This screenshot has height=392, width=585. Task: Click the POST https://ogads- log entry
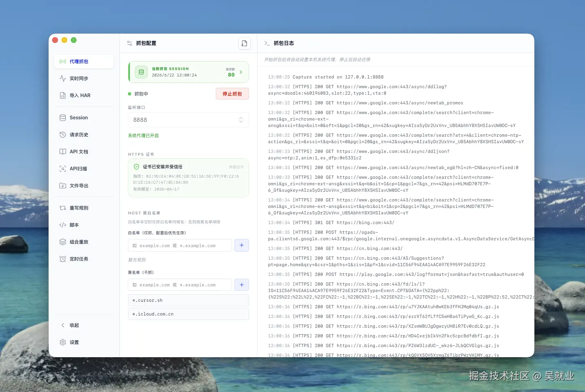(x=401, y=235)
